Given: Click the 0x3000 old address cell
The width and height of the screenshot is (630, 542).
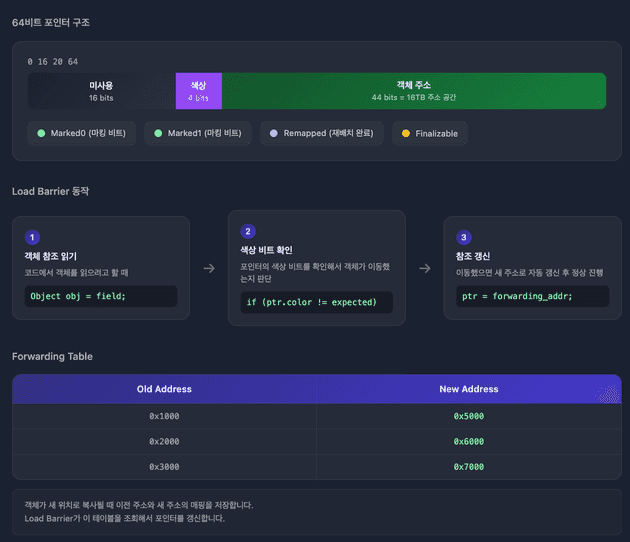Looking at the screenshot, I should tap(164, 467).
